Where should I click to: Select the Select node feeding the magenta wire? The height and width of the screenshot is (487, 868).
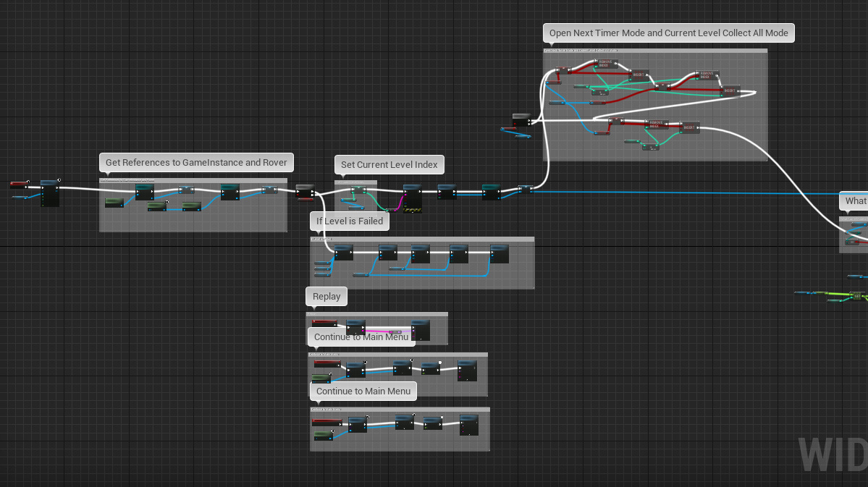(391, 210)
